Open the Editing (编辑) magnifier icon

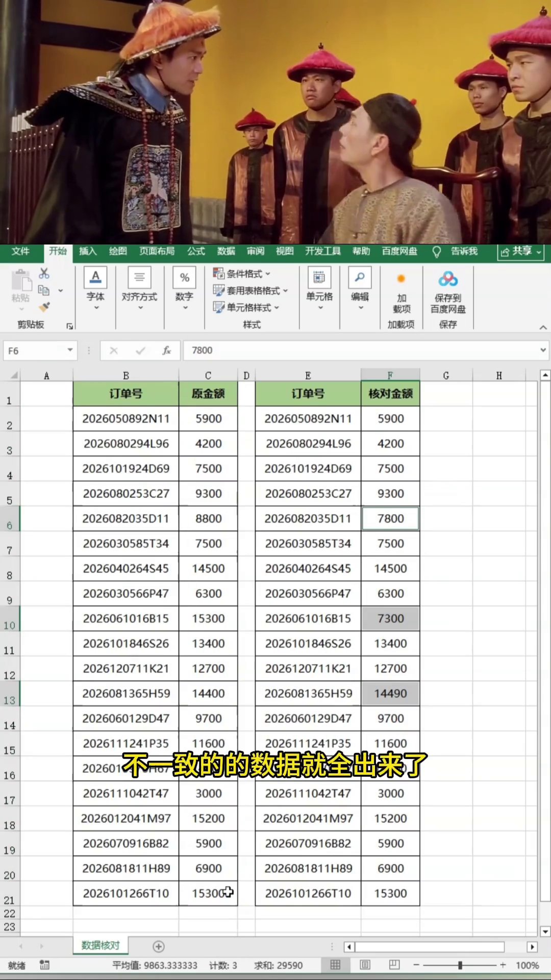[x=360, y=277]
